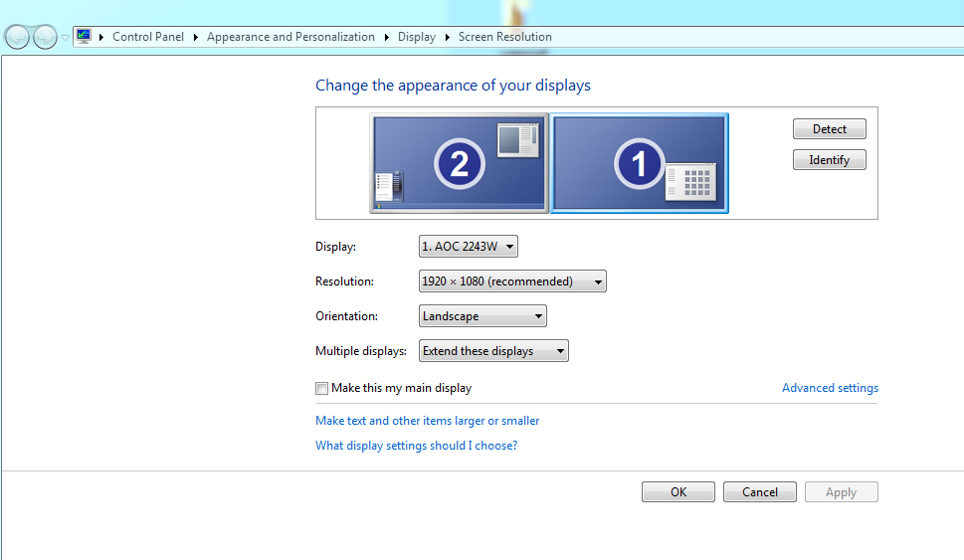Click the Forward navigation arrow

(45, 38)
